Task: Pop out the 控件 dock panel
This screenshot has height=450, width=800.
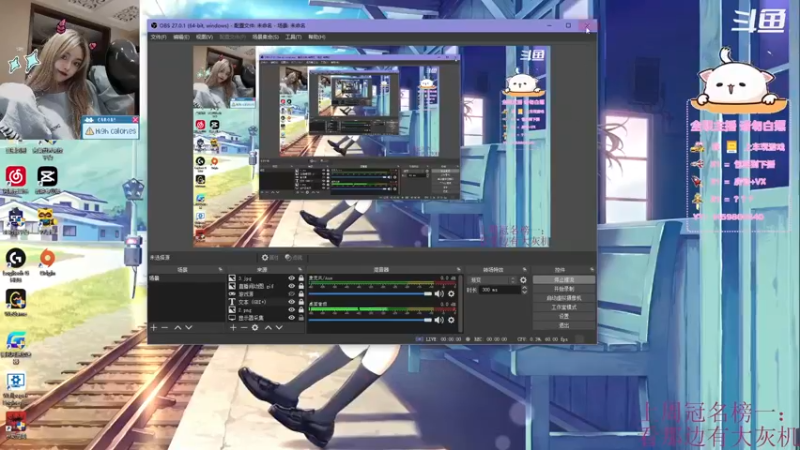Action: click(x=592, y=269)
